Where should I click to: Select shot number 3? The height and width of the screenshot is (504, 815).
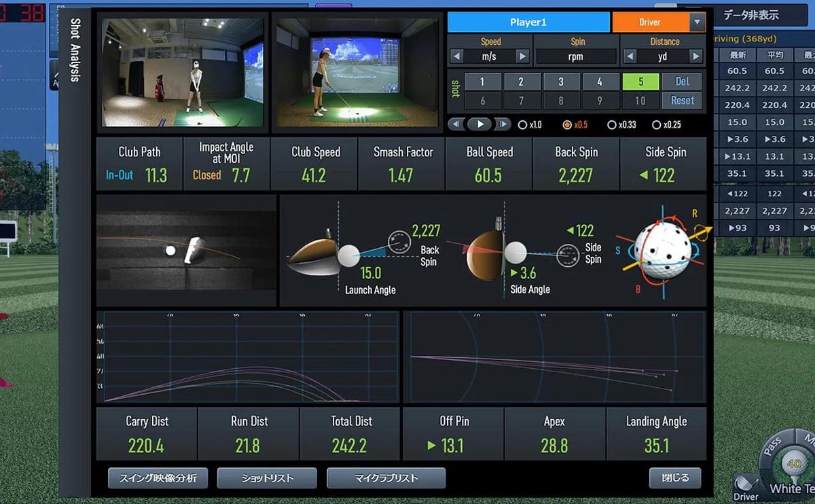(561, 82)
